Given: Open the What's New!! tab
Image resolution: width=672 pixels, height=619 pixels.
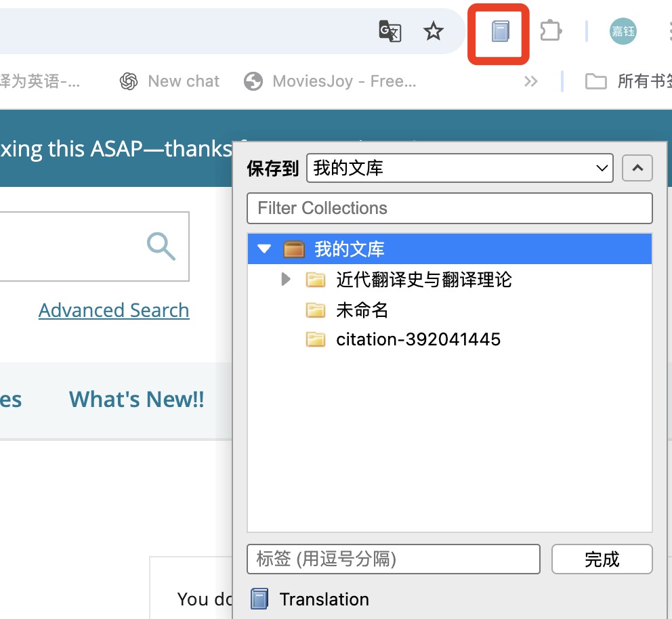Looking at the screenshot, I should tap(136, 400).
